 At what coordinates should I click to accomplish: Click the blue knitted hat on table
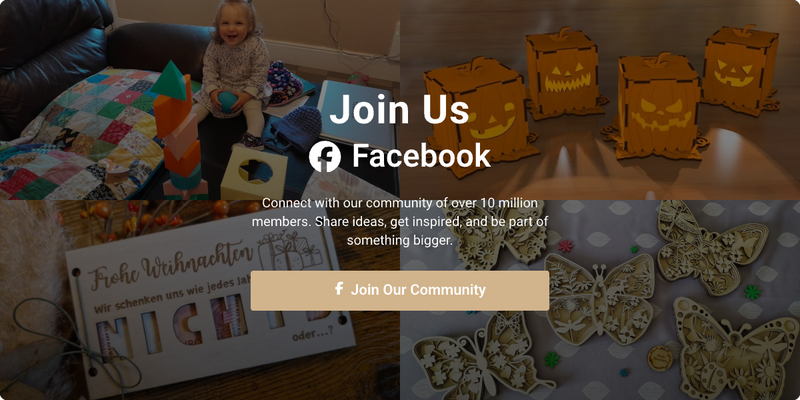pos(296,129)
